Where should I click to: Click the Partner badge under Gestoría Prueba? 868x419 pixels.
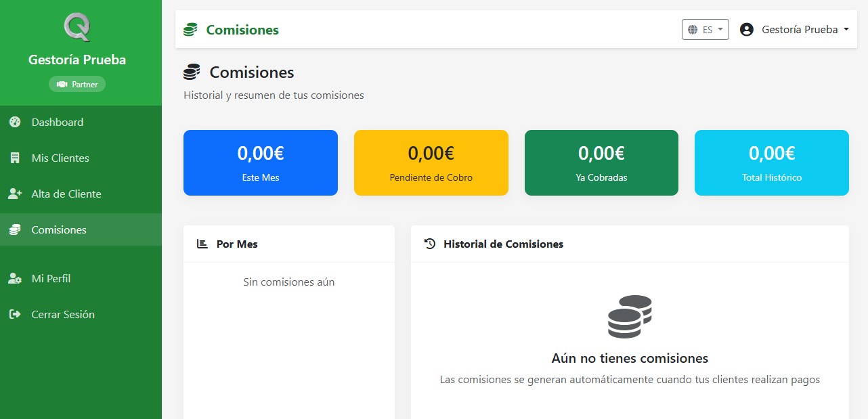77,84
